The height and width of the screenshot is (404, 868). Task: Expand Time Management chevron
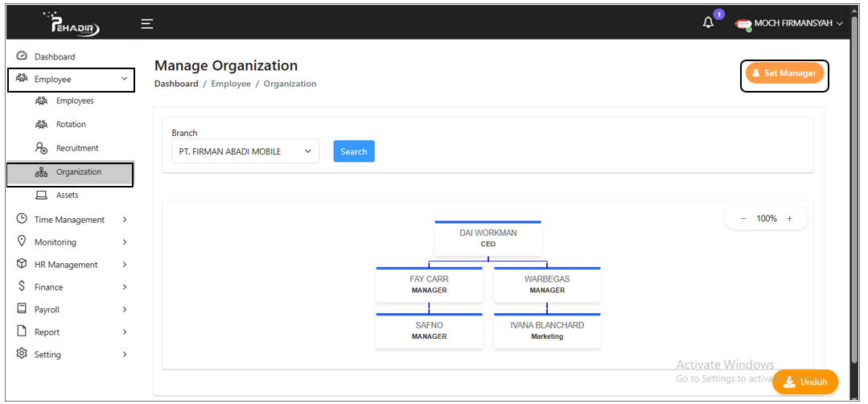[x=125, y=220]
